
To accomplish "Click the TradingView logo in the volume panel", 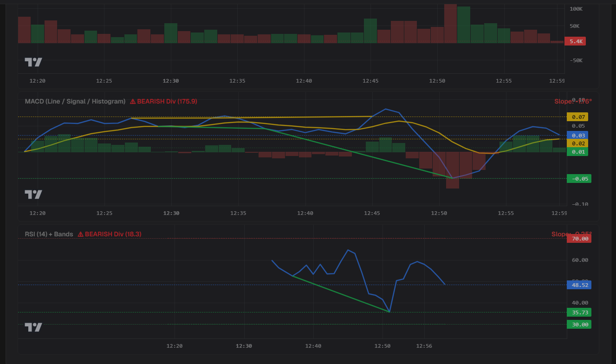I will pos(32,61).
